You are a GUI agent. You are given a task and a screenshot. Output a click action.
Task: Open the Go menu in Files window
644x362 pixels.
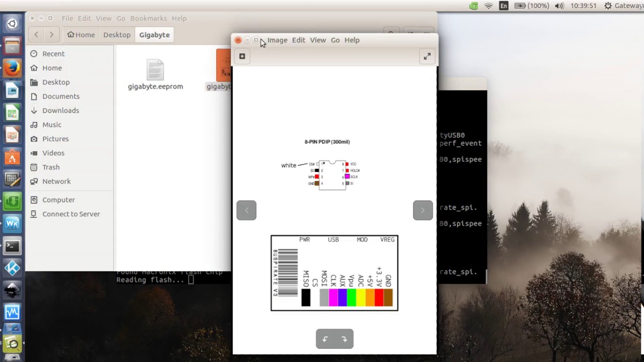[x=121, y=18]
